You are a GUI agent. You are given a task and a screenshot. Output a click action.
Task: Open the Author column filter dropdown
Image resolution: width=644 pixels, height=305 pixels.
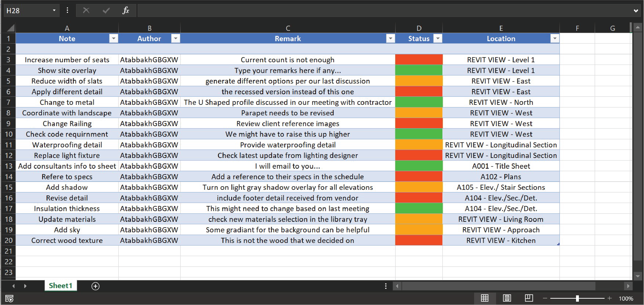pyautogui.click(x=176, y=39)
